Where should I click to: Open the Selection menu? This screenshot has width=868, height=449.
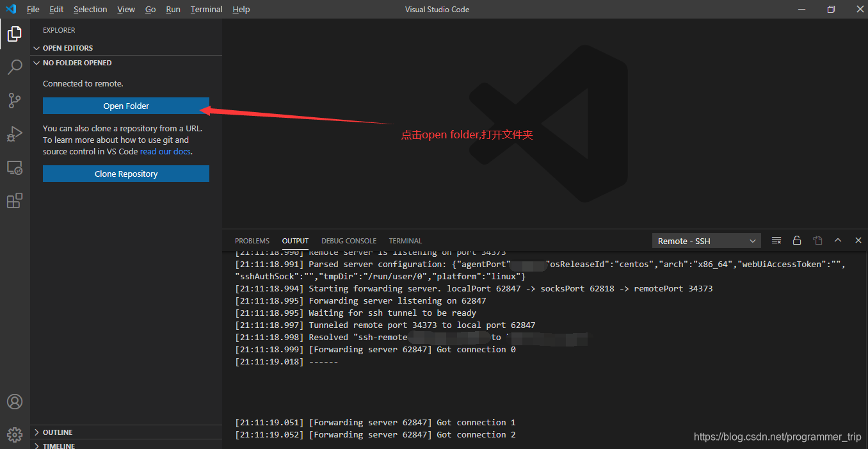tap(90, 10)
